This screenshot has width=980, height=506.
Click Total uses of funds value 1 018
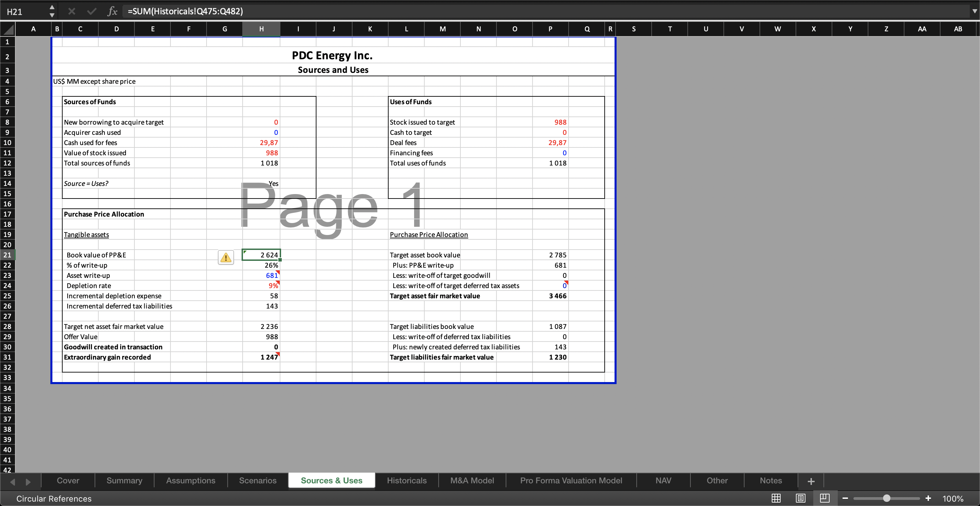coord(550,163)
